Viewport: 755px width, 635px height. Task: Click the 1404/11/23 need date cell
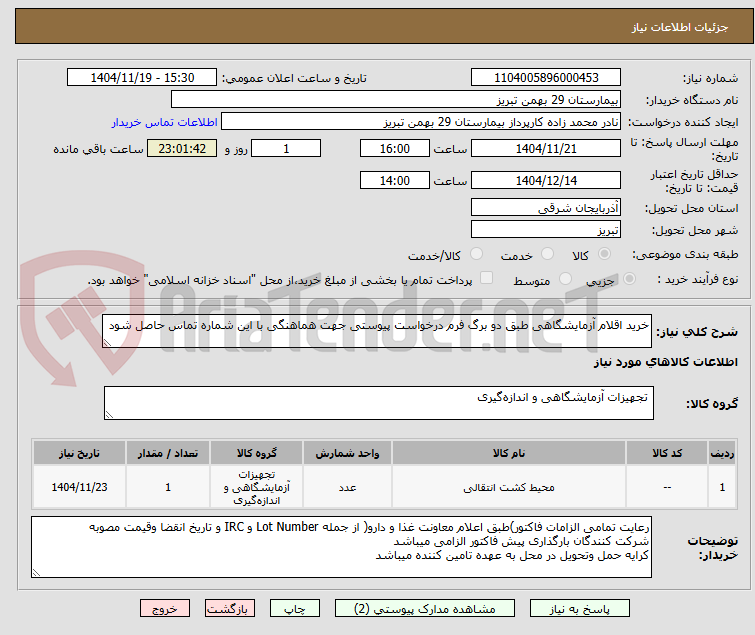pos(79,487)
